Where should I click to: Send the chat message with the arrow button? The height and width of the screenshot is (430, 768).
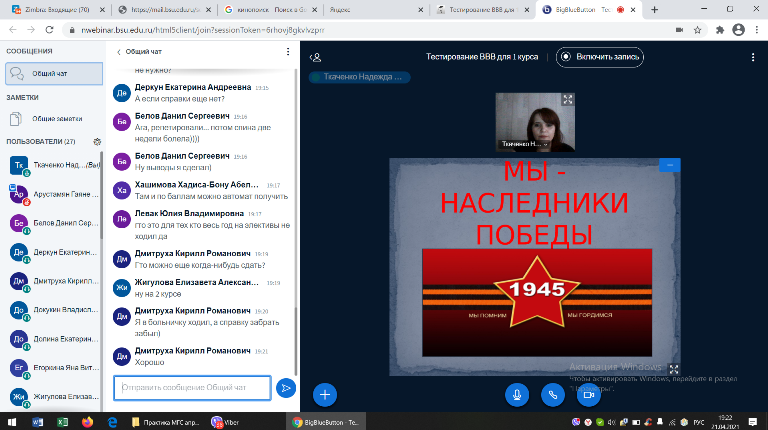[286, 387]
